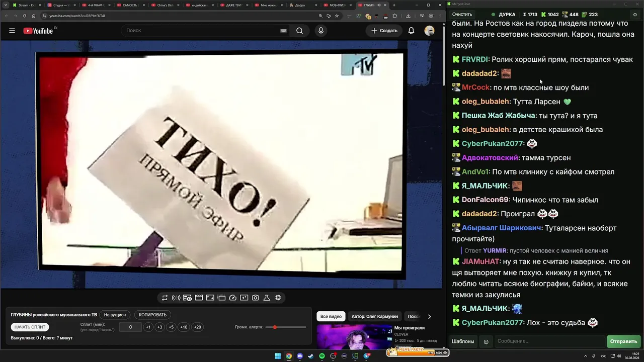Open a new Chrome tab

pos(394,5)
